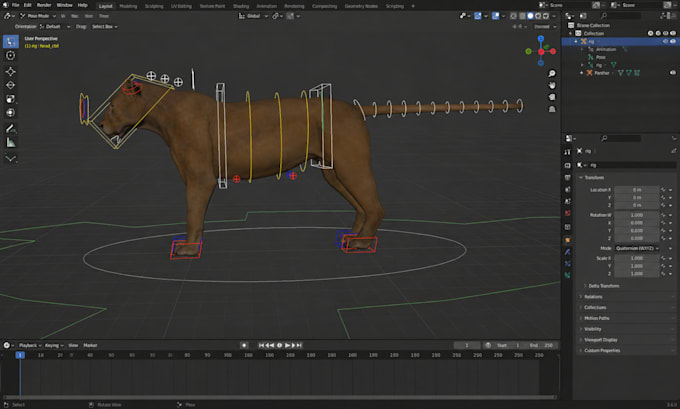Hide the Panther object with eye icon
Screen dimensions: 680x409
click(673, 73)
